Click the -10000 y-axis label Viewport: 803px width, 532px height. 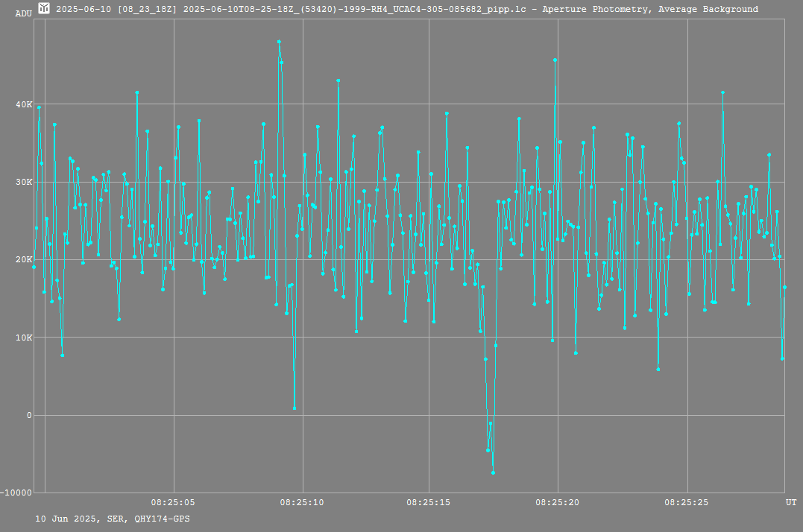pyautogui.click(x=18, y=493)
